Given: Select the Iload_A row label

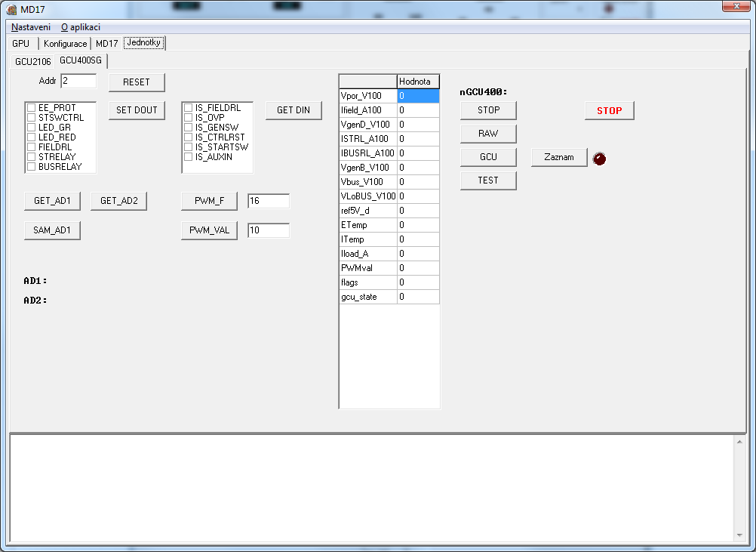Looking at the screenshot, I should tap(368, 254).
